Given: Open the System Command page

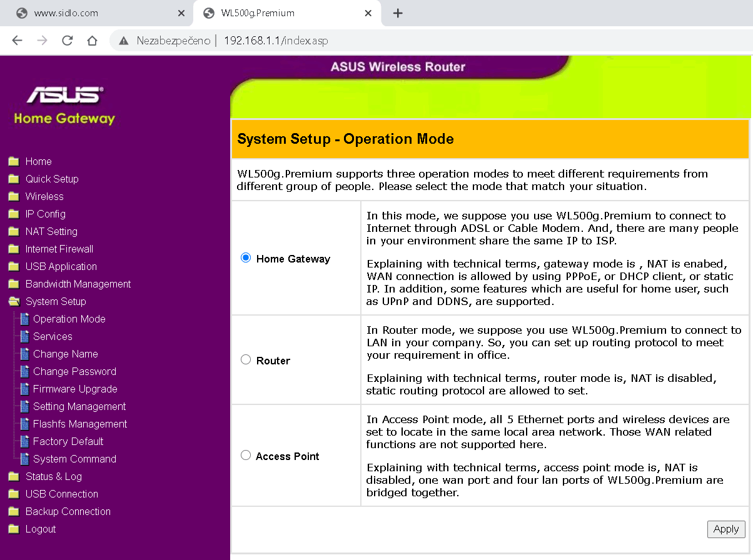Looking at the screenshot, I should coord(74,459).
